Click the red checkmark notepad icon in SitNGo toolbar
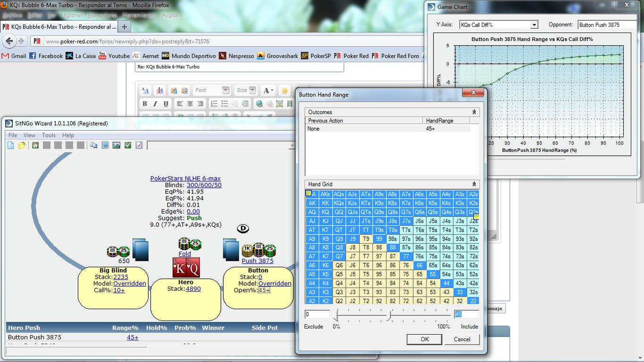 pyautogui.click(x=139, y=145)
